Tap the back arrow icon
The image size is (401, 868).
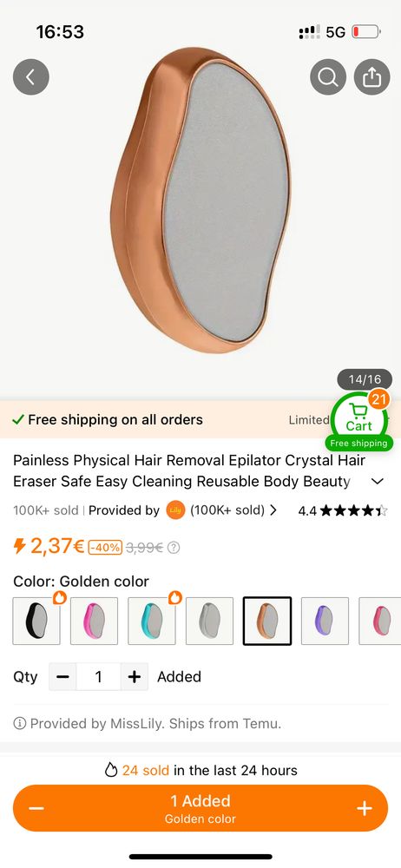pyautogui.click(x=31, y=77)
